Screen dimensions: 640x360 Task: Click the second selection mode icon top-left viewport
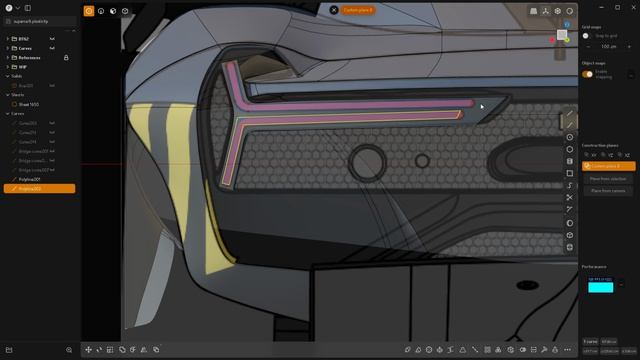coord(101,11)
